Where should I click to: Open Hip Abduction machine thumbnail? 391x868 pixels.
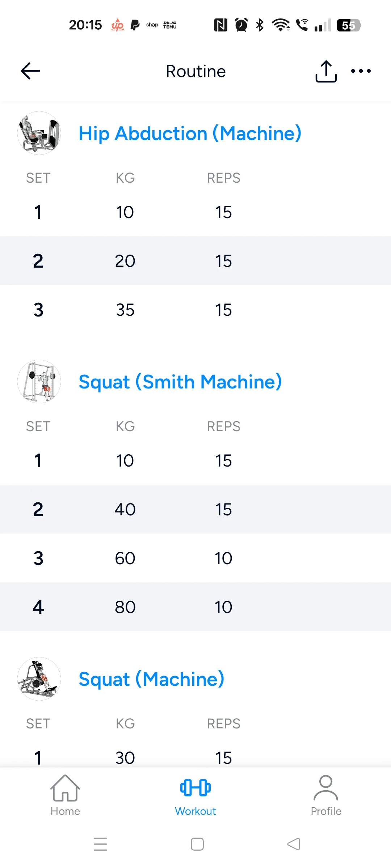(39, 133)
